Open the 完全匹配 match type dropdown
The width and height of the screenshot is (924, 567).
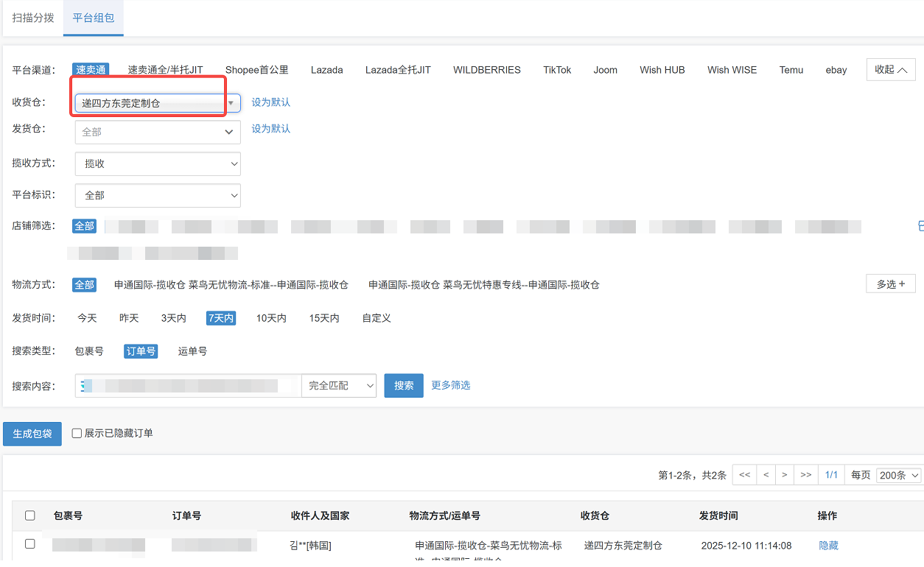339,386
